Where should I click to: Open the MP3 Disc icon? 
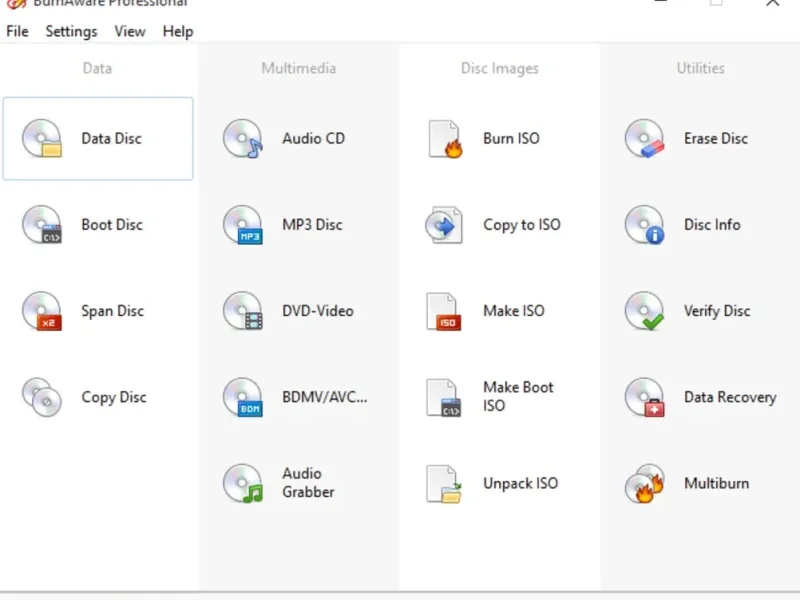pyautogui.click(x=243, y=225)
